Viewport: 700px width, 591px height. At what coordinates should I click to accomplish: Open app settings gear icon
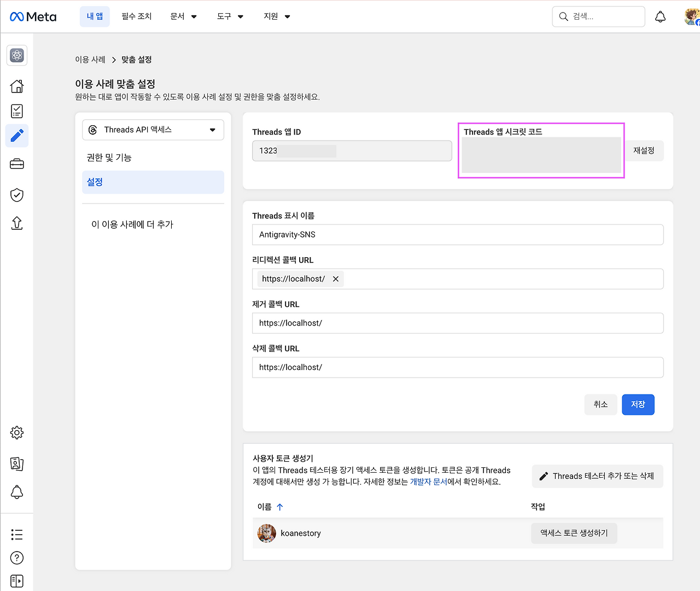17,433
